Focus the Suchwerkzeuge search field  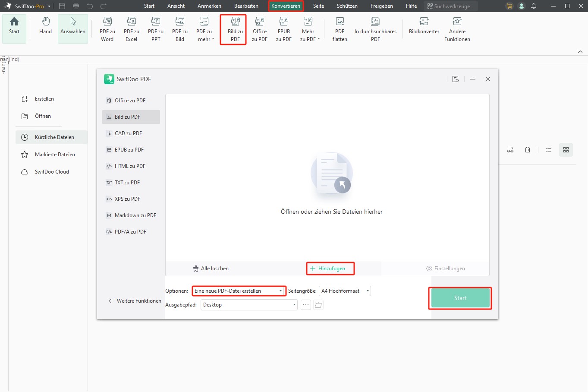coord(451,6)
